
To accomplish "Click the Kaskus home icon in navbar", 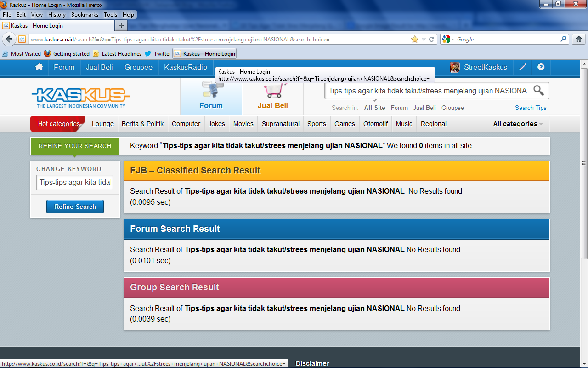I will pyautogui.click(x=39, y=67).
